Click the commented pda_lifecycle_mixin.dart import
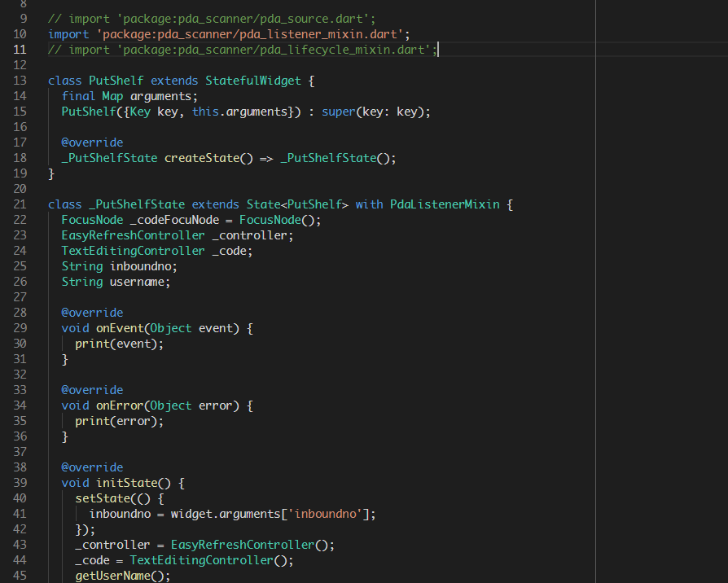 (x=243, y=50)
